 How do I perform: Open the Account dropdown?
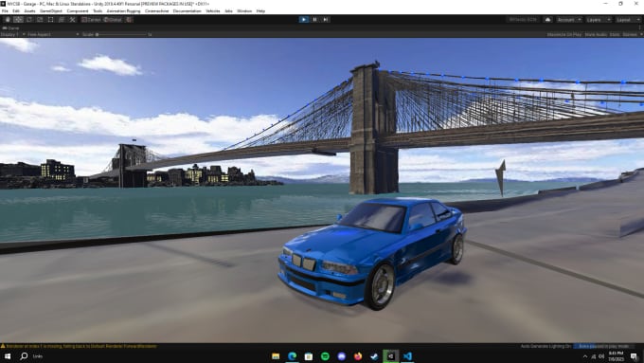point(568,19)
